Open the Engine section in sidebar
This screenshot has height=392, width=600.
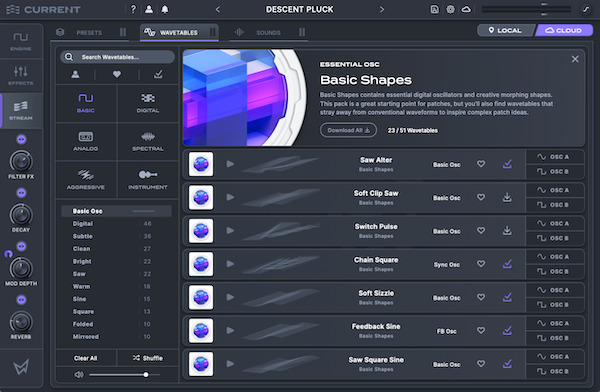[21, 41]
